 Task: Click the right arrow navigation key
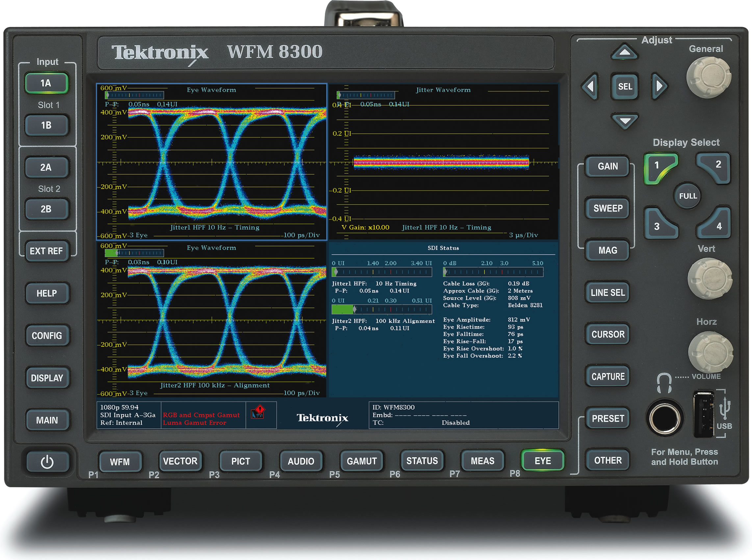coord(659,86)
